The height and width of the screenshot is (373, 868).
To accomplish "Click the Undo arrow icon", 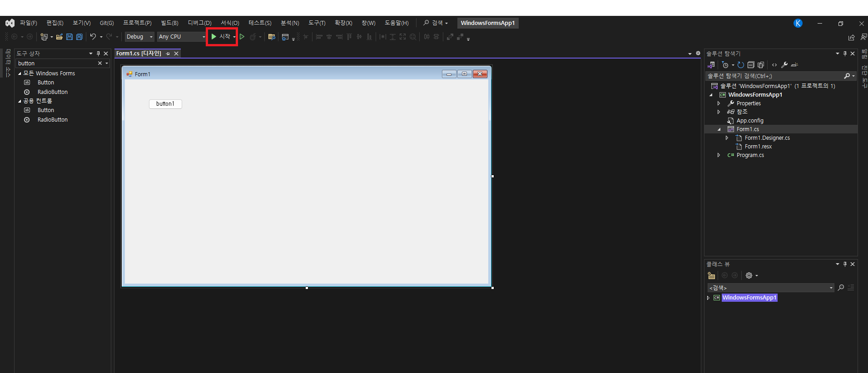I will (x=93, y=37).
